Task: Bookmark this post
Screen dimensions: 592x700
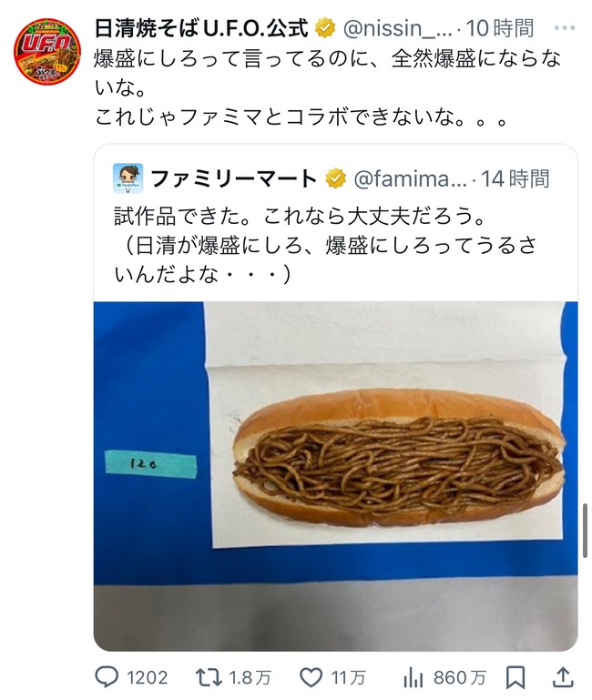Action: click(515, 677)
